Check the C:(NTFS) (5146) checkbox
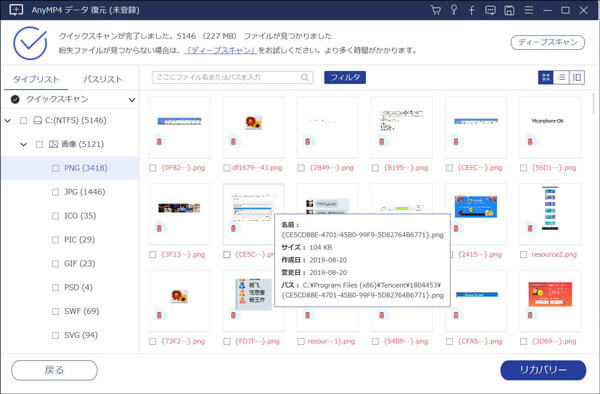Screen dimensions: 600x394 [x=23, y=120]
